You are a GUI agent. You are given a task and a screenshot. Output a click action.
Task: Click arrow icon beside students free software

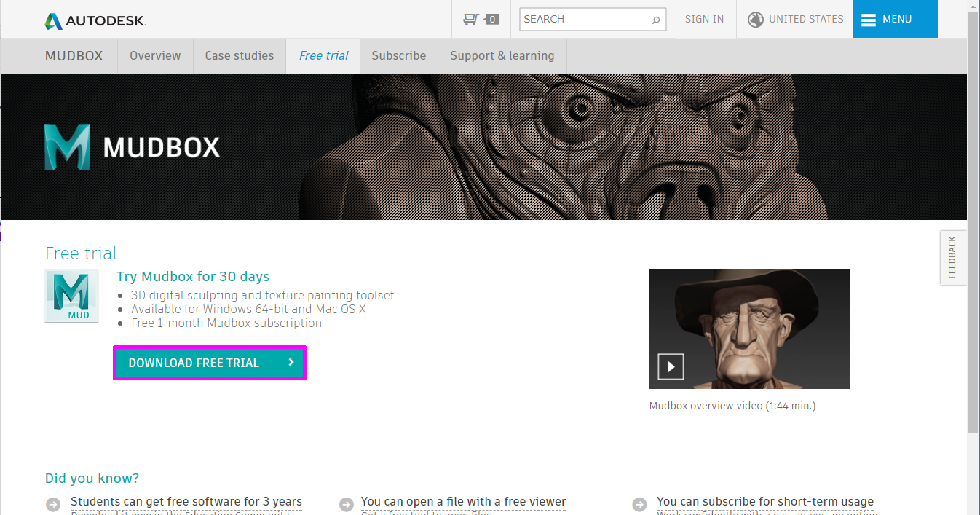click(x=53, y=504)
